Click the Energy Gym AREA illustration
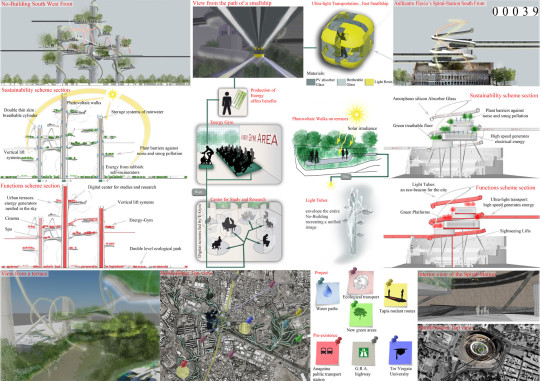 [239, 154]
